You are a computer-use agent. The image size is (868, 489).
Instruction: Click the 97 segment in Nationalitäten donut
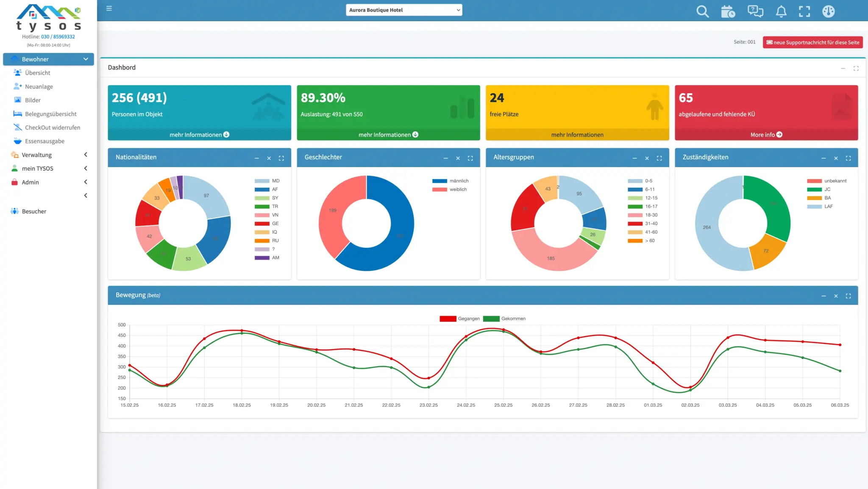206,196
